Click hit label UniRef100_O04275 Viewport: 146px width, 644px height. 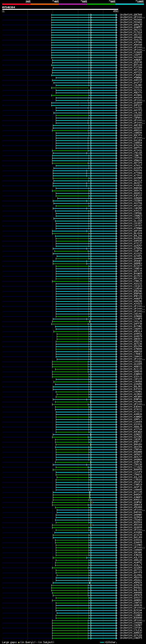[131, 40]
